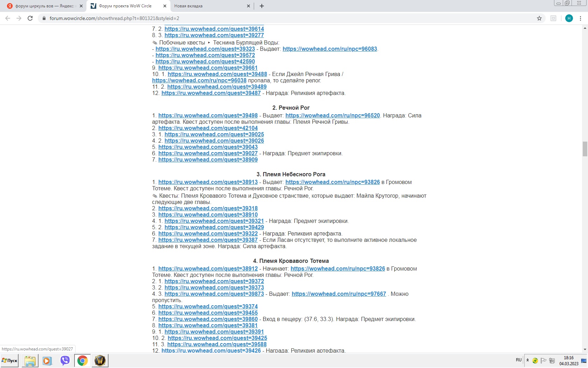Click the browser back arrow
The height and width of the screenshot is (368, 588).
coord(8,18)
